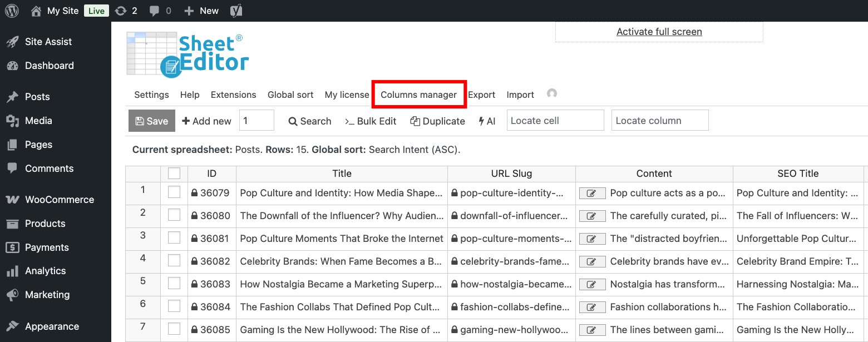Check the checkbox for row 3
868x342 pixels.
coord(174,239)
